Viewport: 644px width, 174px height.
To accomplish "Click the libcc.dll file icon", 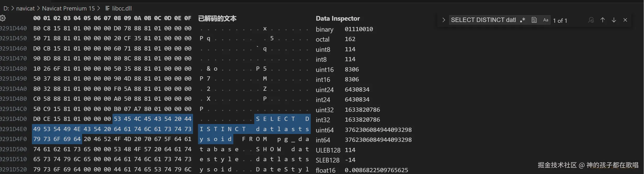I will [107, 8].
